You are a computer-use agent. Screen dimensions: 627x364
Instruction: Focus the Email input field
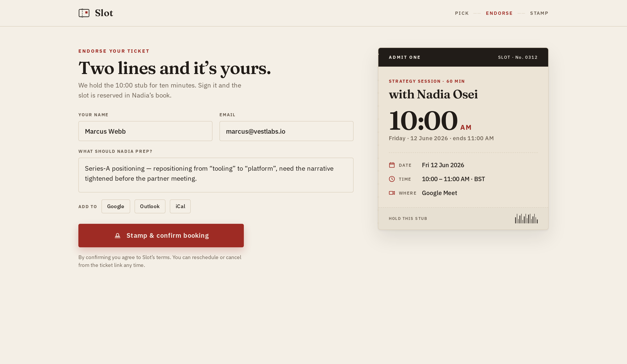coord(286,131)
